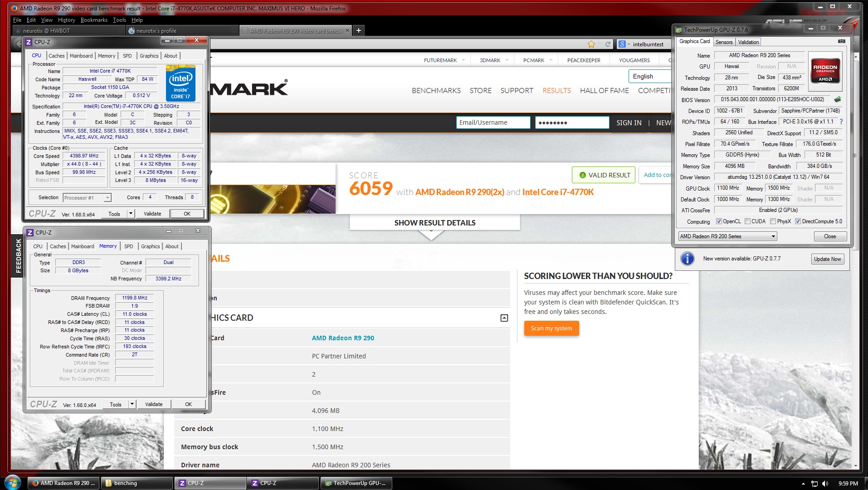Screen dimensions: 868x490
Task: Click the blue info icon in update notice
Action: pyautogui.click(x=688, y=259)
